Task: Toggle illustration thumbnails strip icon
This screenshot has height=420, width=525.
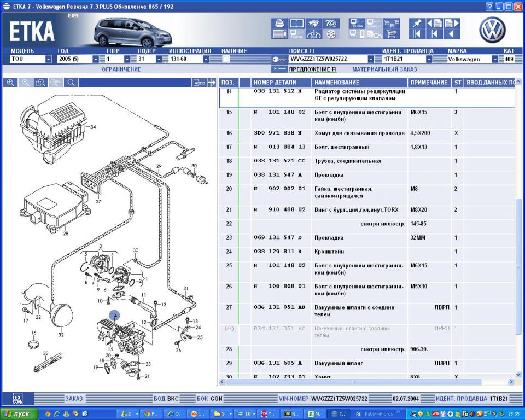Action: [199, 83]
